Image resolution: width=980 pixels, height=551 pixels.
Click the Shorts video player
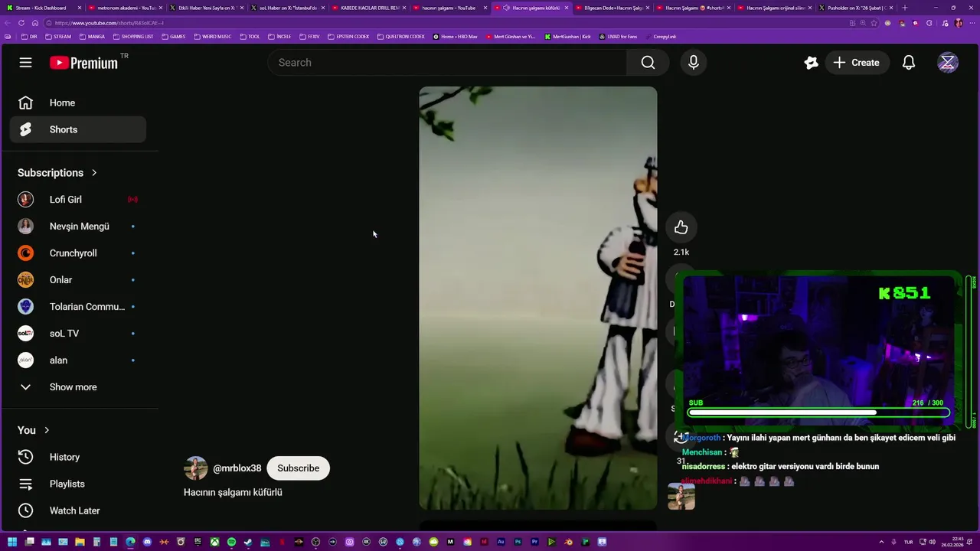[537, 298]
